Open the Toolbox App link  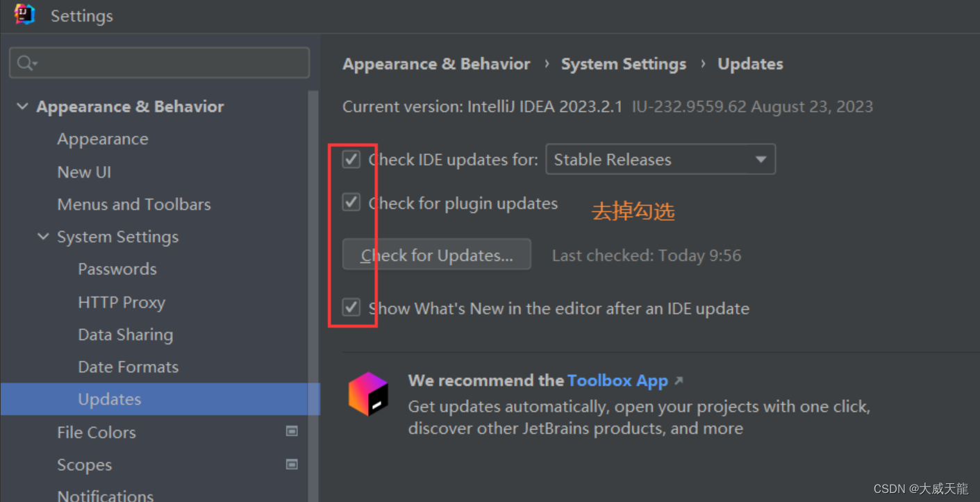[617, 380]
